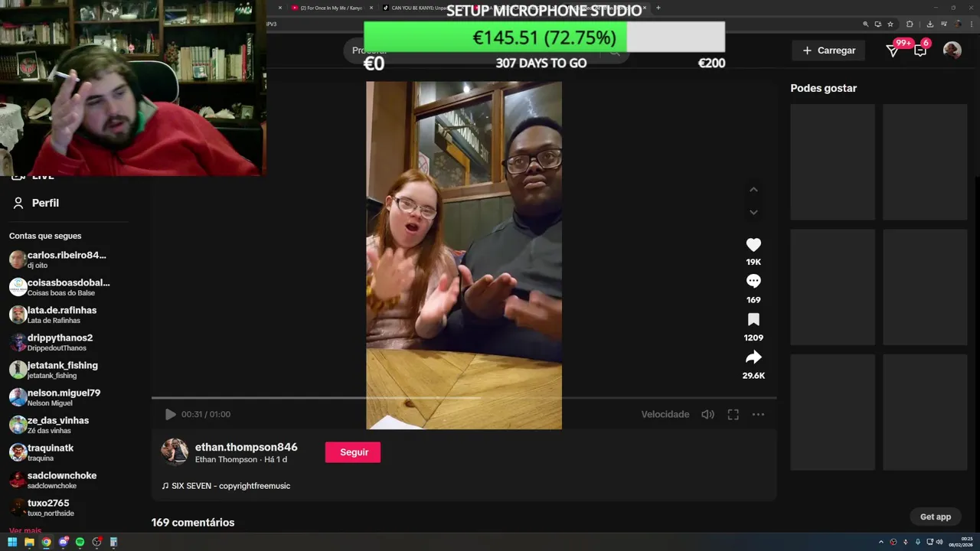Open Chrome three-dot menu
Image resolution: width=980 pixels, height=551 pixels.
(x=972, y=24)
